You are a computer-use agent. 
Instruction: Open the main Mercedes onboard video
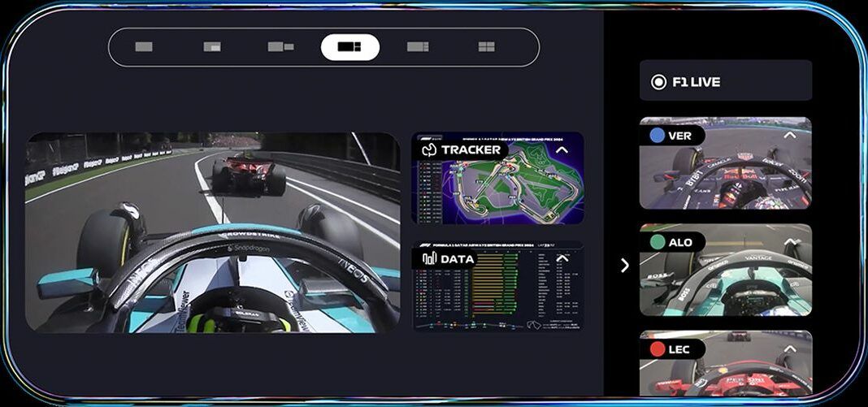coord(213,232)
